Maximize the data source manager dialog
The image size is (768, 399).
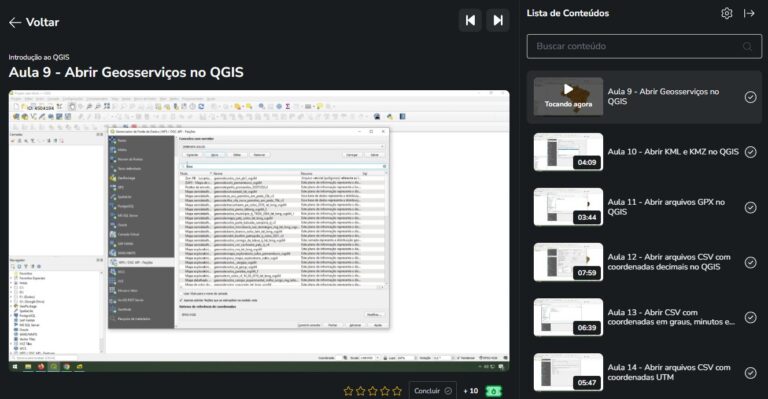pyautogui.click(x=371, y=131)
